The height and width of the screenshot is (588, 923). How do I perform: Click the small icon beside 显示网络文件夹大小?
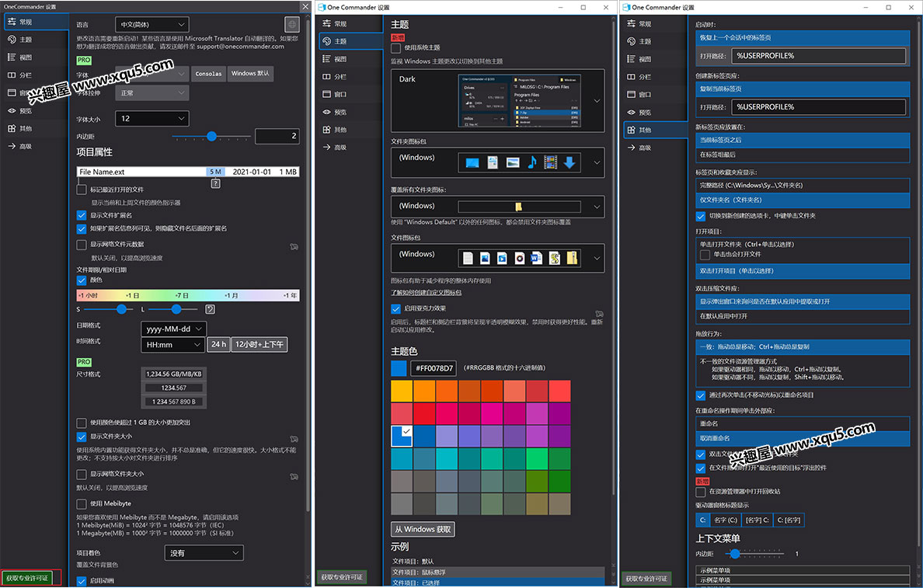[x=294, y=476]
